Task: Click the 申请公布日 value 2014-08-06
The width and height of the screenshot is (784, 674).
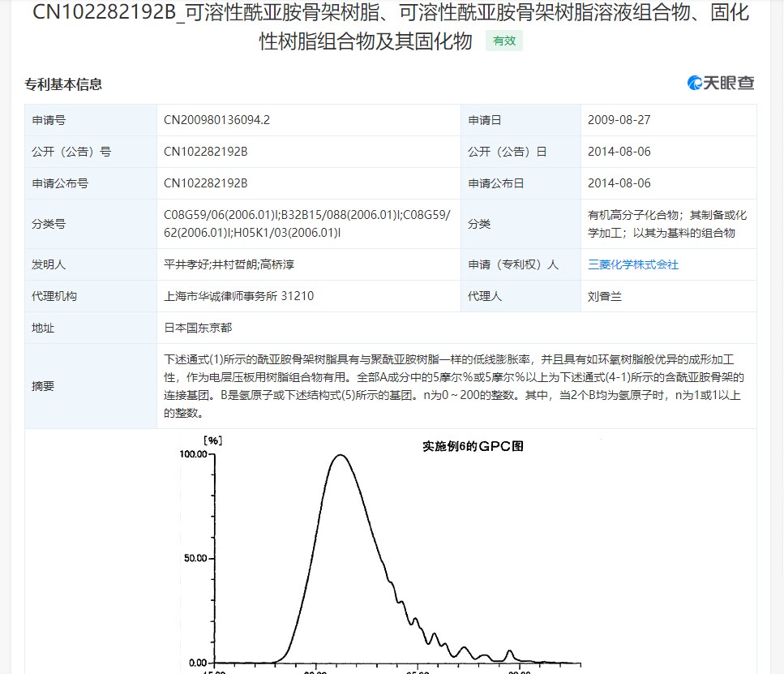Action: pos(619,183)
